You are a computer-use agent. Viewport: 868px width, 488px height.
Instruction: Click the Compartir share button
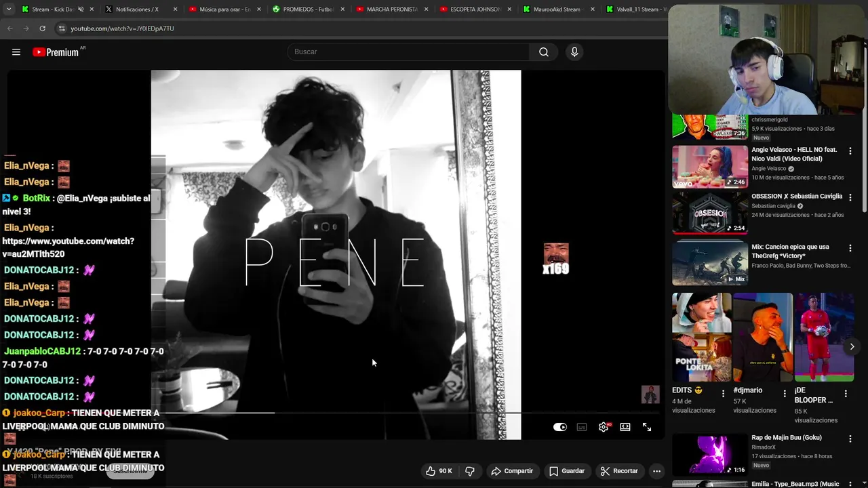pos(512,471)
